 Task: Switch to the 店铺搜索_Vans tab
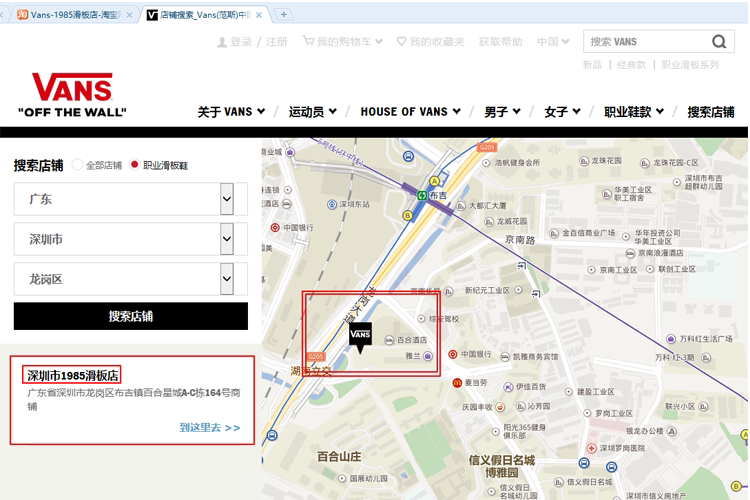point(203,15)
